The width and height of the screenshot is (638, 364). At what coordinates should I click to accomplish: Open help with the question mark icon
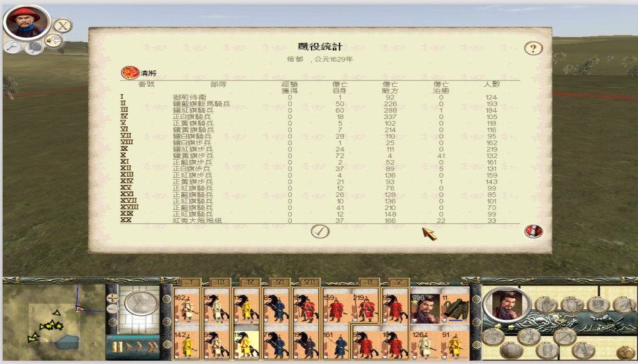coord(533,48)
